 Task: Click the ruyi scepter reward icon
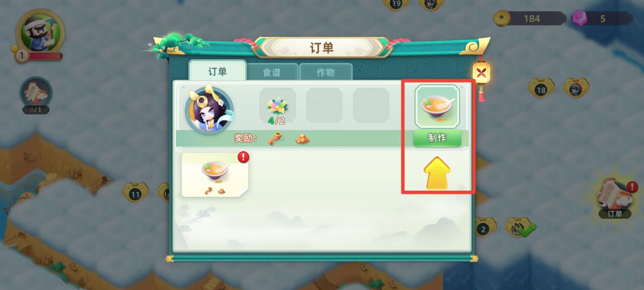pyautogui.click(x=275, y=138)
